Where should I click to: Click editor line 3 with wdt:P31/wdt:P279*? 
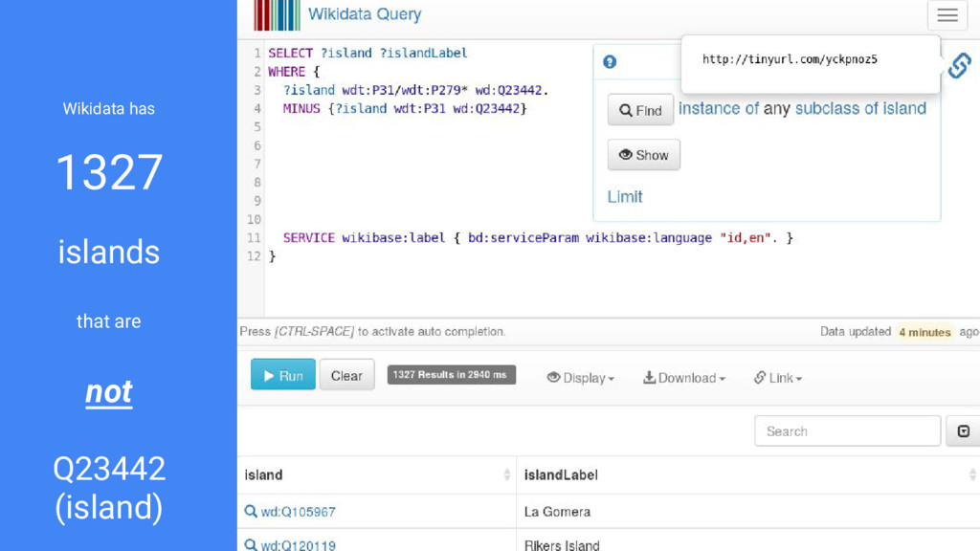pyautogui.click(x=415, y=90)
